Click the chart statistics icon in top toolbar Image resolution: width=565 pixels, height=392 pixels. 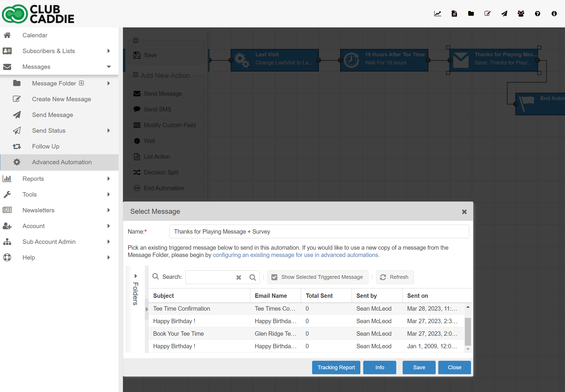tap(437, 14)
